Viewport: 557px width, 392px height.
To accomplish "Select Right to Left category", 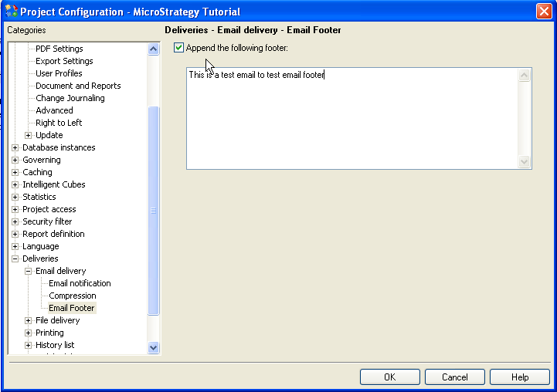I will tap(59, 123).
